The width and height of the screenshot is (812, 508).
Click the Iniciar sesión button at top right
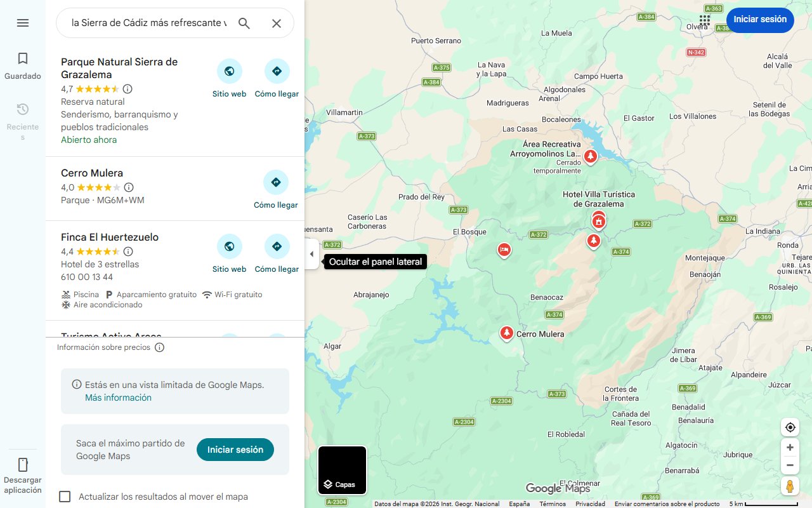(x=760, y=19)
